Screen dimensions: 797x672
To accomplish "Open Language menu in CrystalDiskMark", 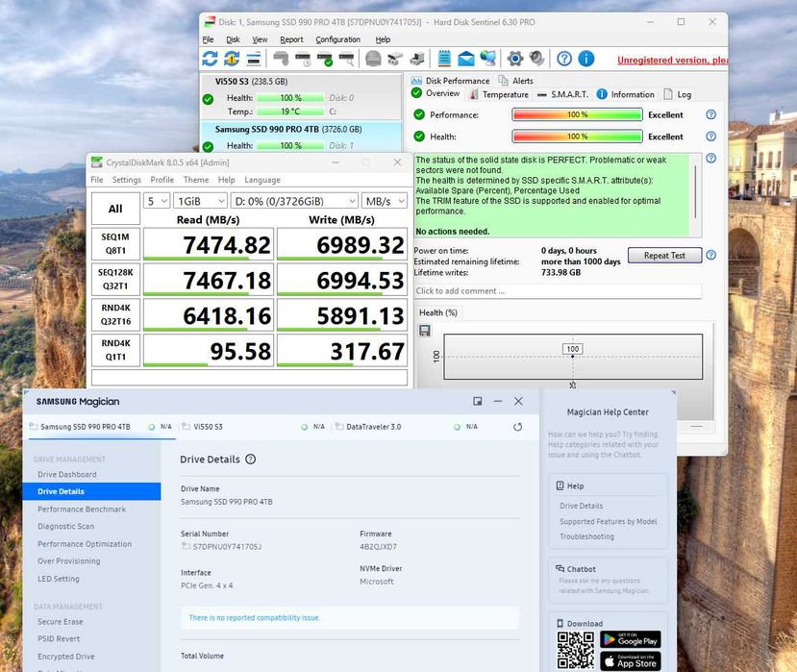I will coord(262,180).
